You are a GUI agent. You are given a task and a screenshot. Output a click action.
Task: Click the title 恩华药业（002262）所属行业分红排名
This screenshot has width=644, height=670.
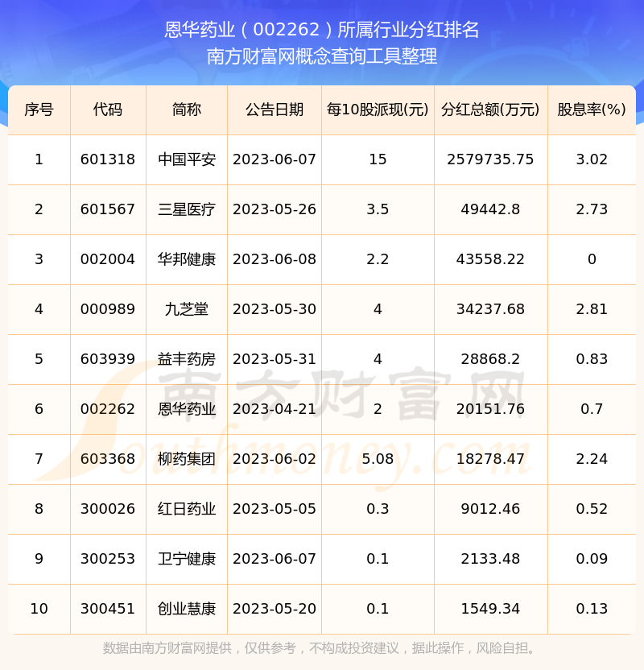tap(321, 30)
